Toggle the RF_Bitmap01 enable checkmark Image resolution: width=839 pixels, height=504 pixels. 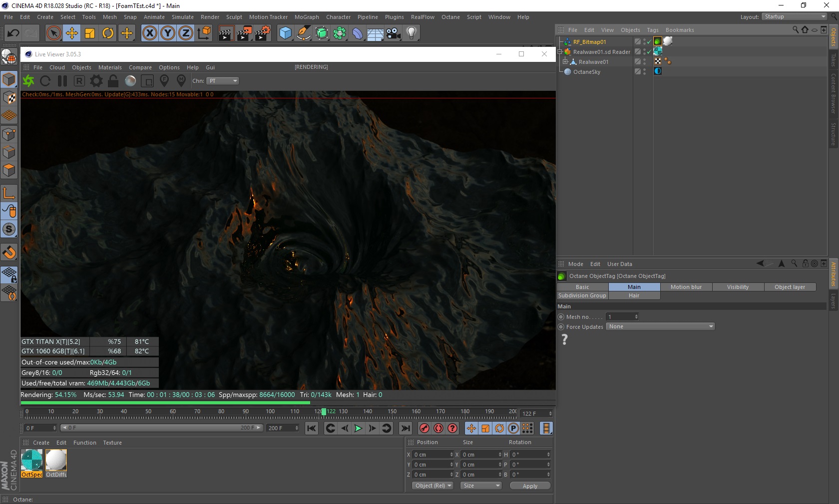649,42
